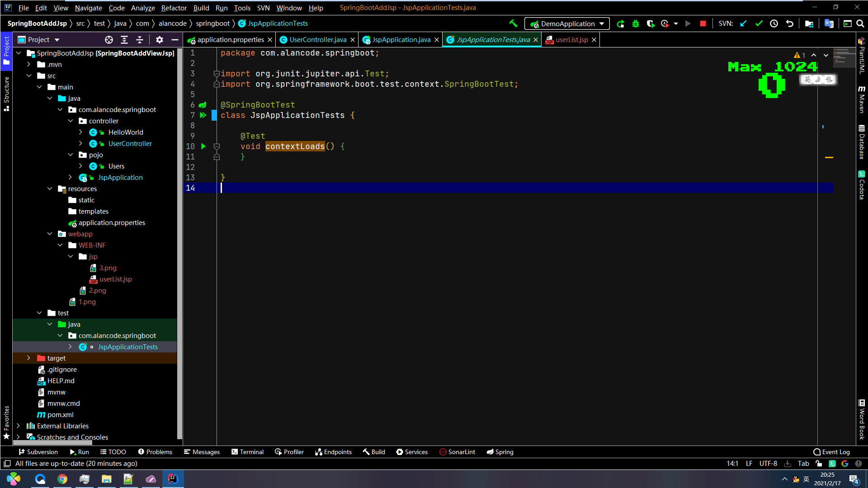Click the UTF-8 encoding in status bar

(x=768, y=464)
